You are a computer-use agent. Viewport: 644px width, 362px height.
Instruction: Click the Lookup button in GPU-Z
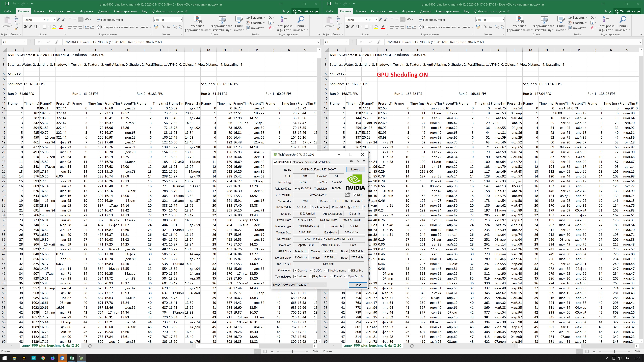point(355,169)
